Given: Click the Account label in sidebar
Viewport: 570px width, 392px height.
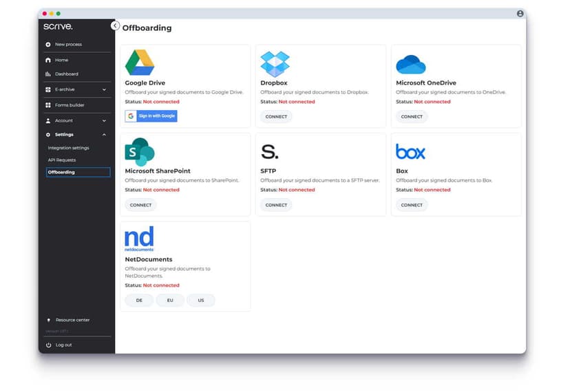Looking at the screenshot, I should tap(64, 120).
